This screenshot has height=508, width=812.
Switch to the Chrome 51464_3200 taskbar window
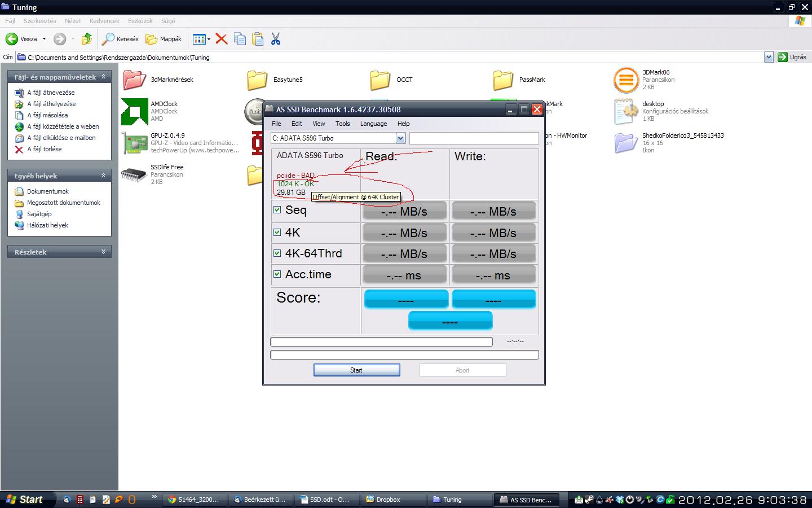tap(195, 500)
